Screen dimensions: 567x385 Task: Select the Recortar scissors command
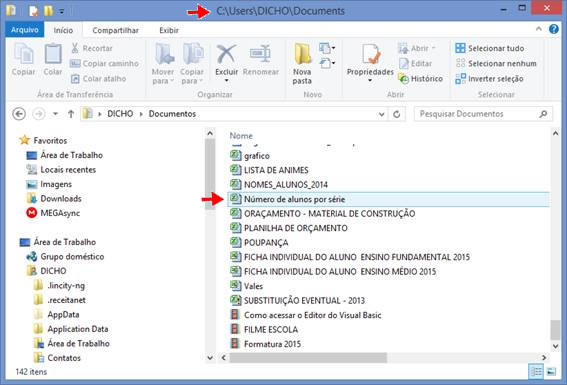pyautogui.click(x=91, y=48)
